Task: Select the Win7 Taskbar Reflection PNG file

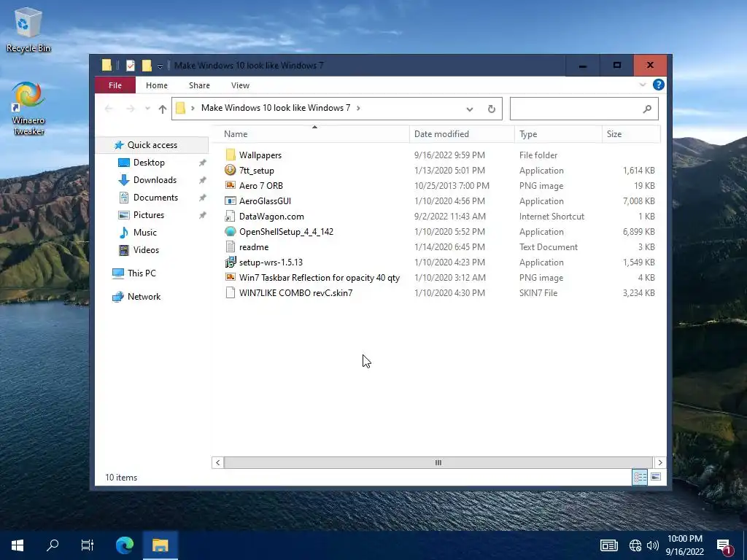Action: click(x=320, y=278)
